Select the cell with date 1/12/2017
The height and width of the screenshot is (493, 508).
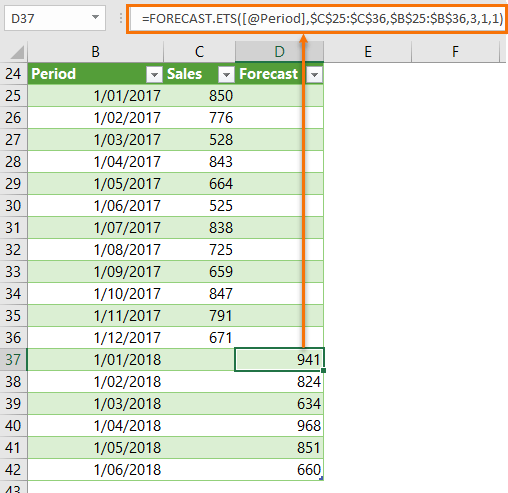(96, 338)
